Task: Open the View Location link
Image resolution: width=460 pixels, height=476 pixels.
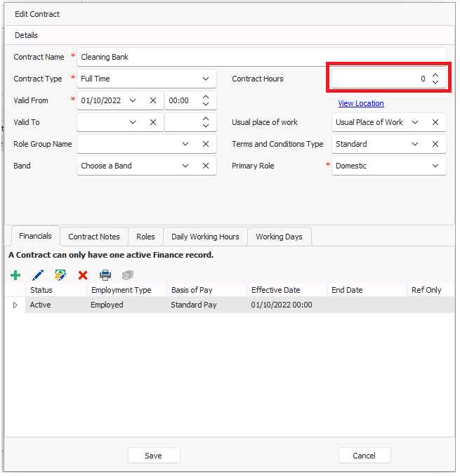Action: click(361, 103)
